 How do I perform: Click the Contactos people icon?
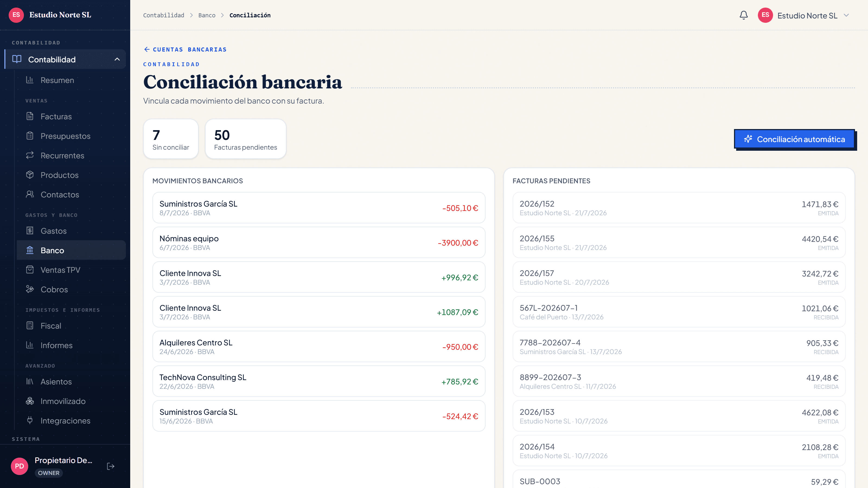point(30,194)
